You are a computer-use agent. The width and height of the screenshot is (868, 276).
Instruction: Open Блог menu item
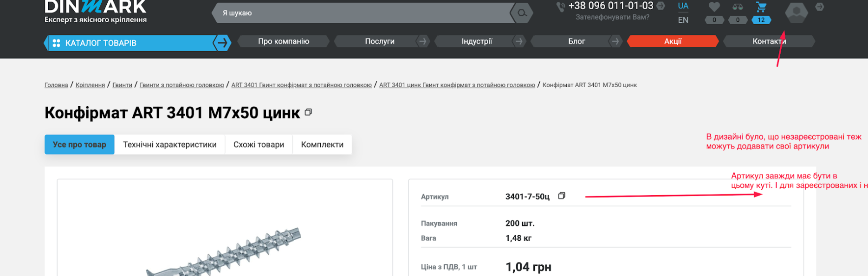click(x=577, y=41)
